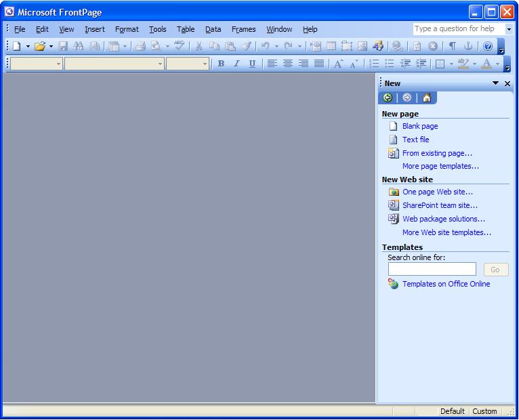Click the Redo arrow icon
The width and height of the screenshot is (519, 420).
289,46
